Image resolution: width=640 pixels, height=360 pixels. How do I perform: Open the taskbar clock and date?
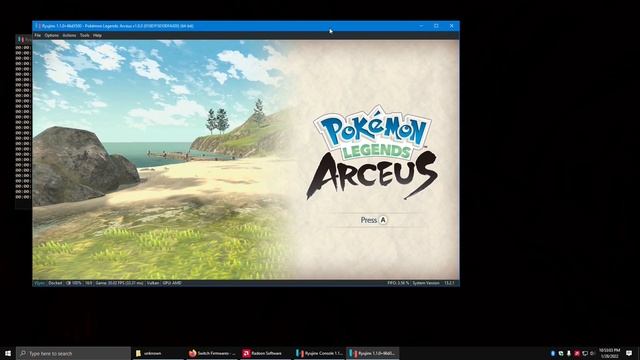(x=609, y=353)
